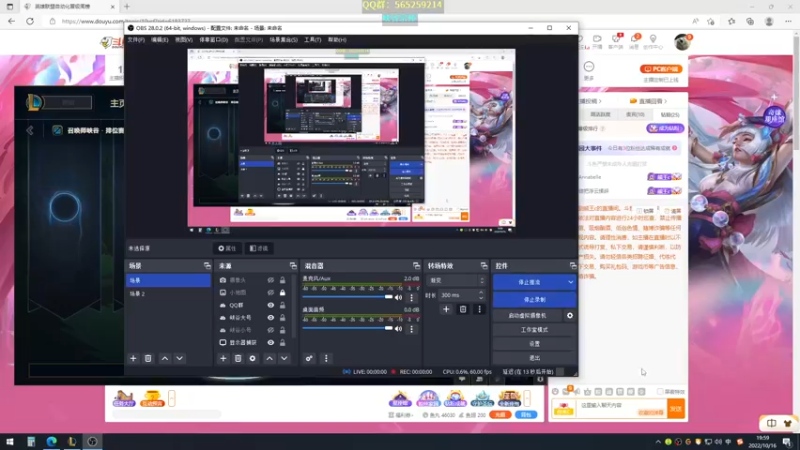Image resolution: width=800 pixels, height=450 pixels.
Task: Mute the 麦克风/Aux speaker icon
Action: click(398, 297)
